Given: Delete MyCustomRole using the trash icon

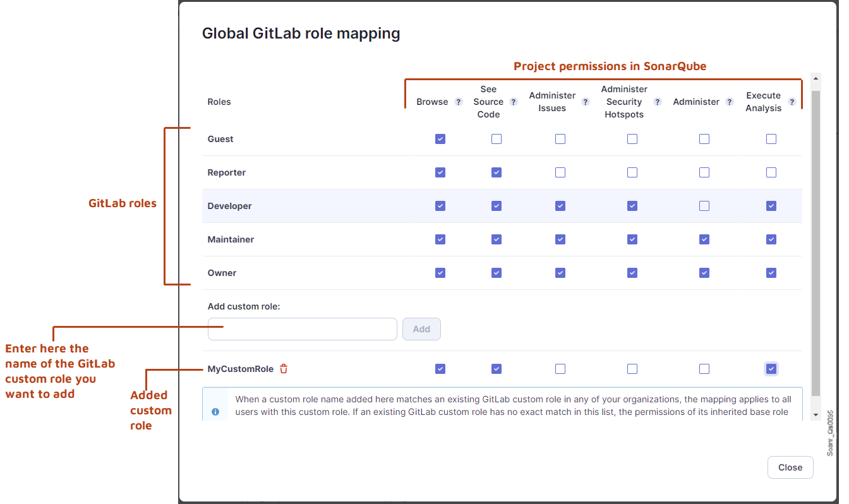Looking at the screenshot, I should (x=284, y=369).
